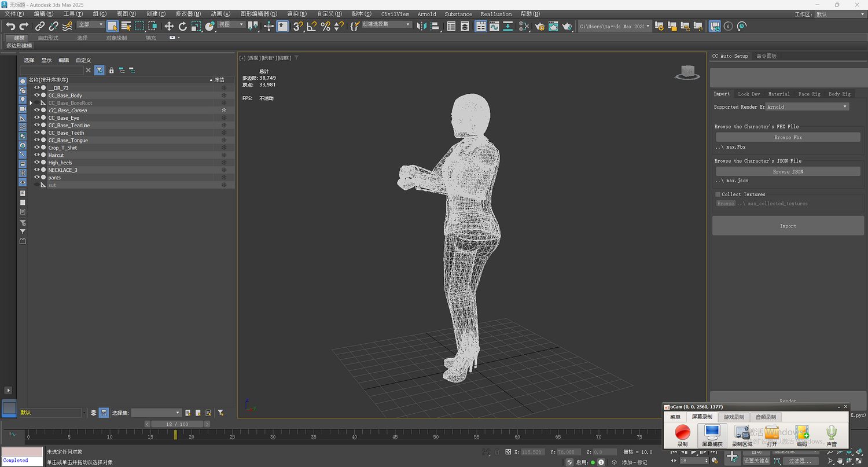Viewport: 868px width, 467px height.
Task: Click the Import button
Action: (788, 226)
